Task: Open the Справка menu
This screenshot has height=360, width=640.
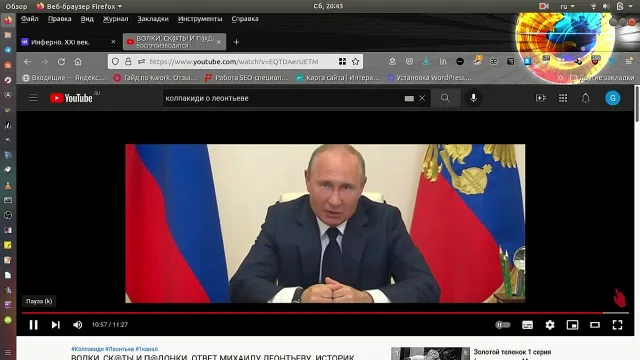Action: click(x=245, y=19)
